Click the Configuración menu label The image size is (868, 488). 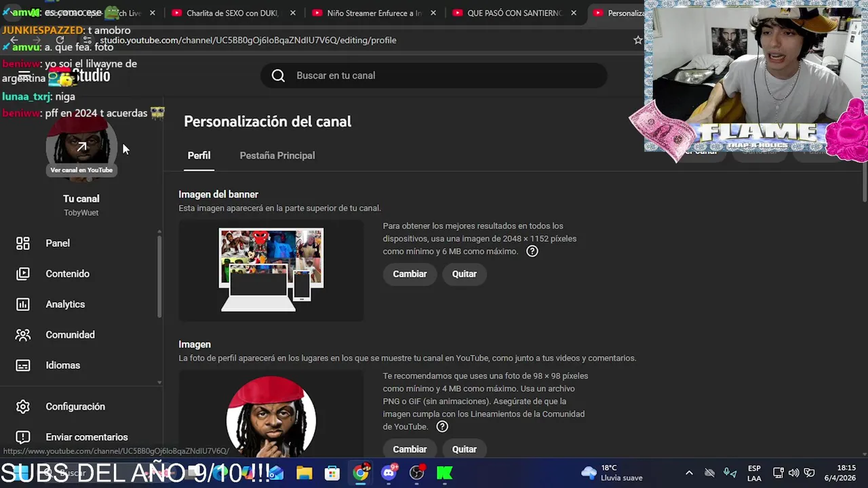tap(75, 407)
